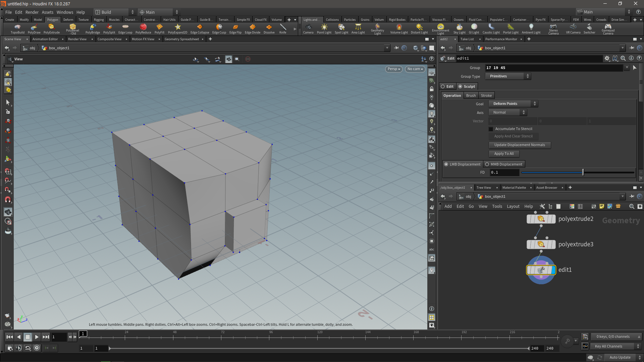
Task: Select the PolyExtrude shelf tool
Action: tap(51, 28)
